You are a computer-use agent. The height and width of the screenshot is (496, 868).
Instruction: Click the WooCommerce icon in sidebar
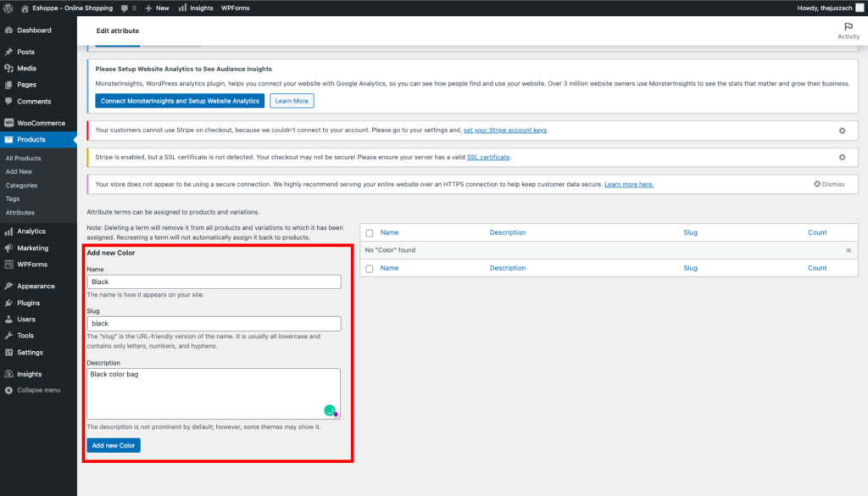click(8, 123)
